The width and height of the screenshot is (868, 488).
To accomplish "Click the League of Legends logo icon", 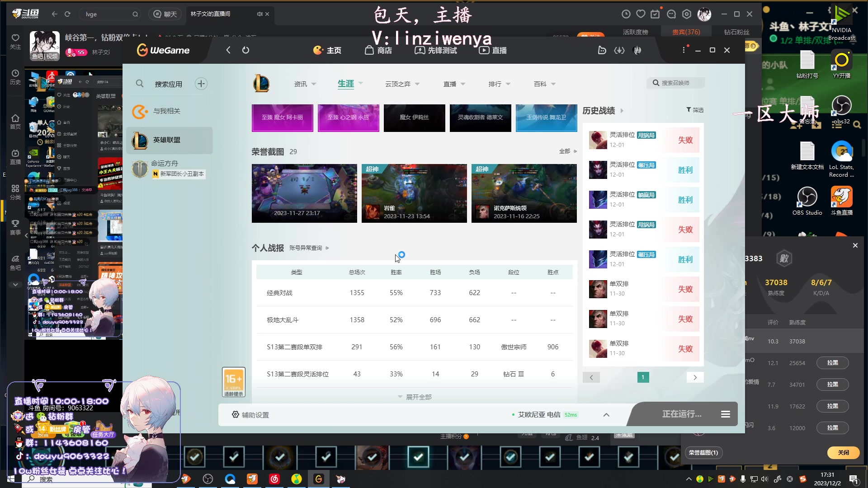I will pyautogui.click(x=261, y=84).
